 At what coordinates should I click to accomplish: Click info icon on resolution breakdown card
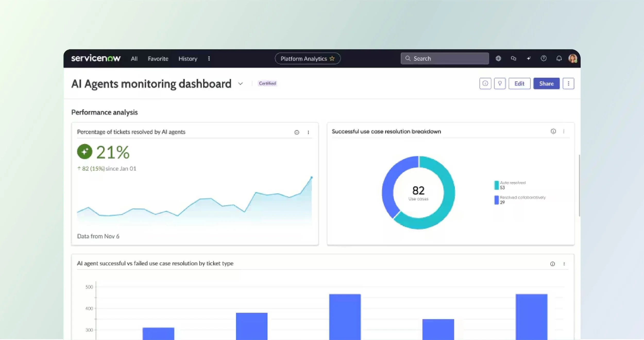(553, 131)
